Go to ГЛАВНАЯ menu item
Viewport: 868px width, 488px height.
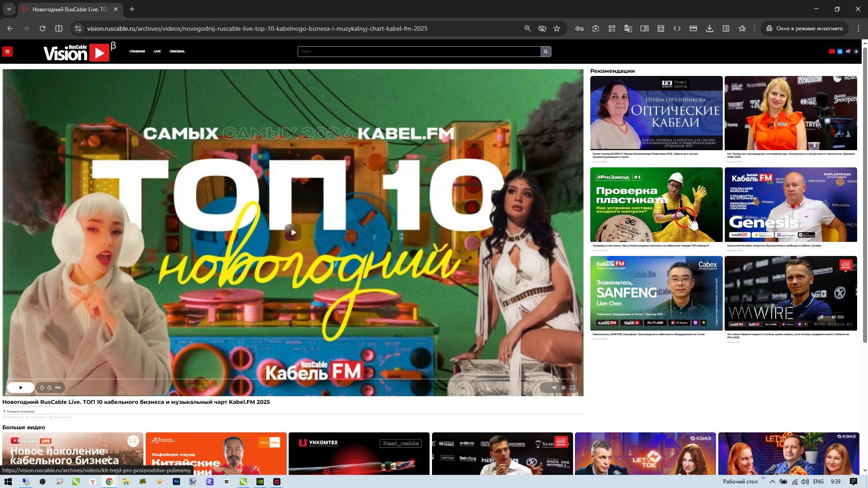pyautogui.click(x=137, y=52)
